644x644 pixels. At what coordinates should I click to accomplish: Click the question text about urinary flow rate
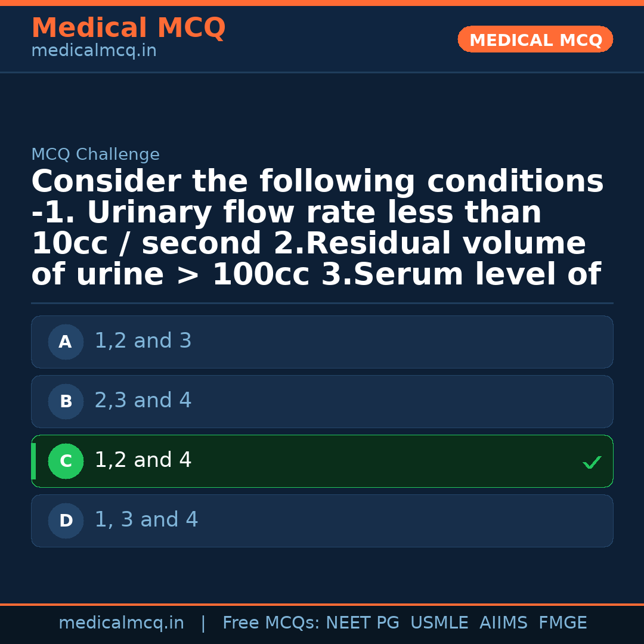[317, 228]
